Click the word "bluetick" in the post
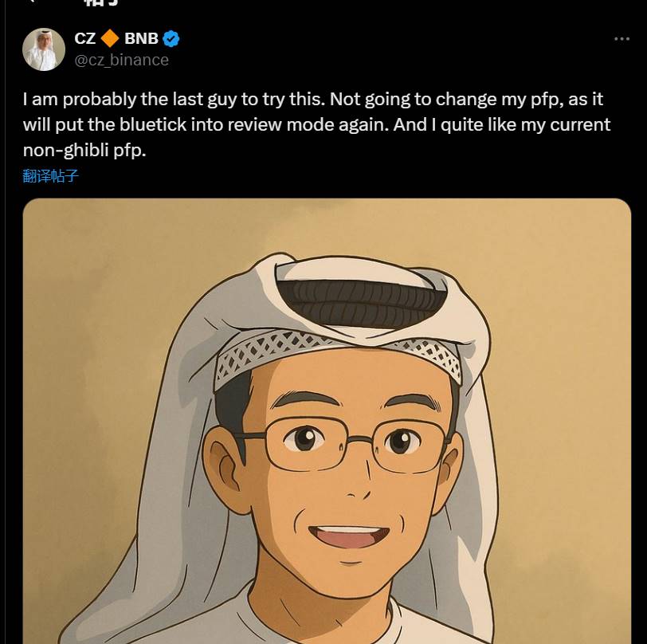This screenshot has height=644, width=647. [159, 125]
